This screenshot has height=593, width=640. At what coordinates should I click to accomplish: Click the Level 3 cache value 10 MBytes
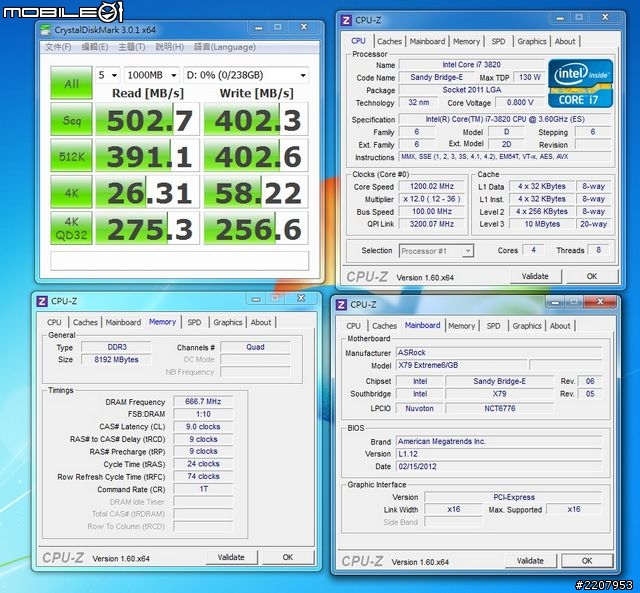[542, 224]
